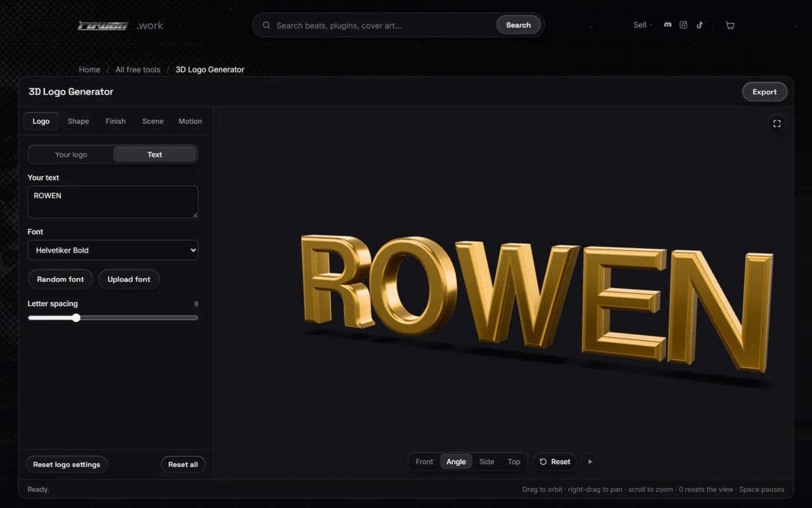812x508 pixels.
Task: Click the 3D Logo Generator breadcrumb text
Action: coord(210,70)
